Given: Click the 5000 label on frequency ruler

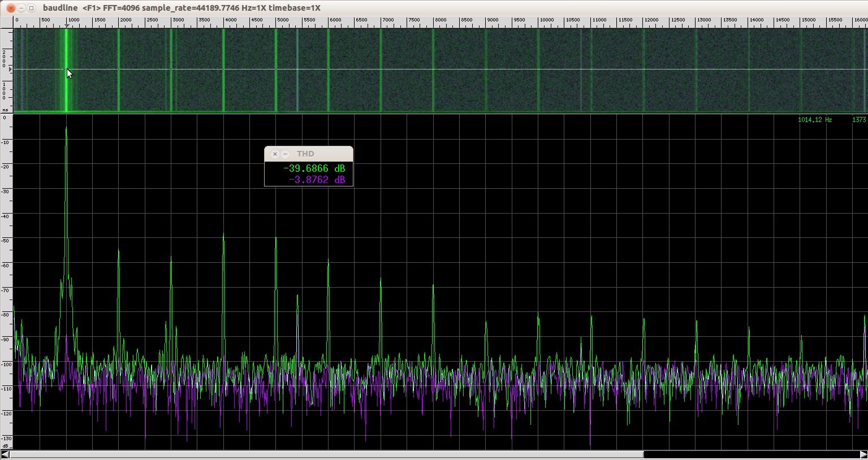Looking at the screenshot, I should point(283,20).
